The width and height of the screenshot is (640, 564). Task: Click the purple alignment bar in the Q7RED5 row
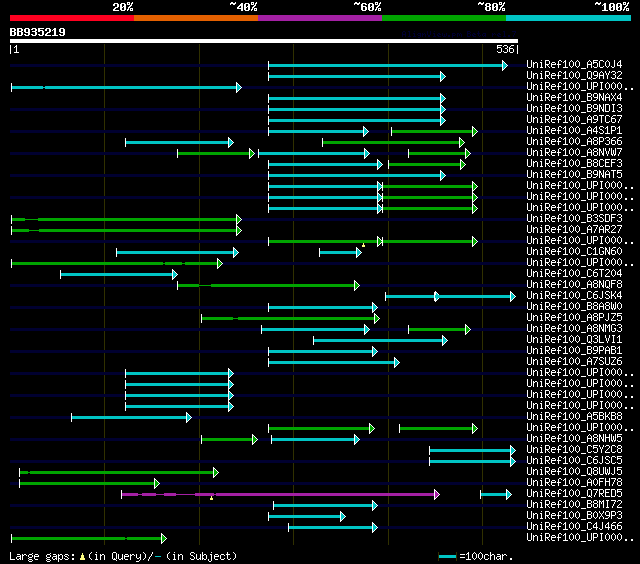280,495
